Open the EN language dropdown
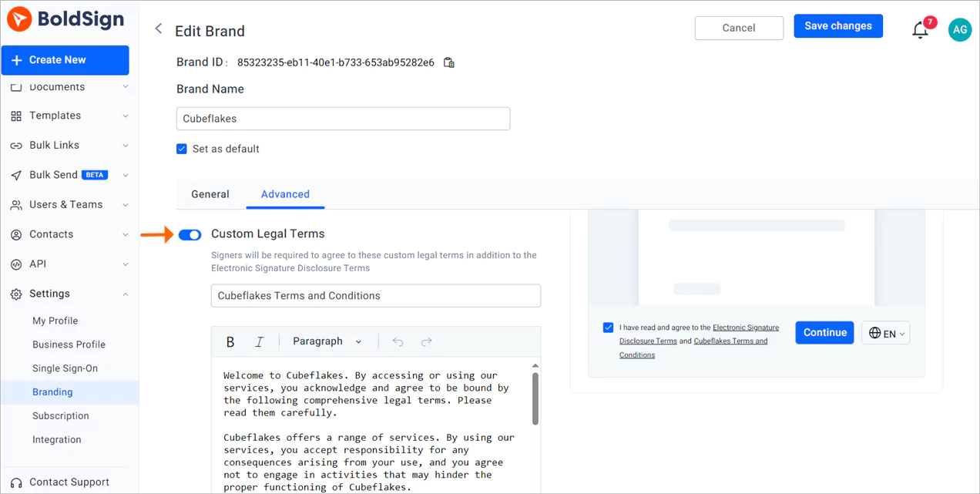The height and width of the screenshot is (494, 980). [x=886, y=333]
